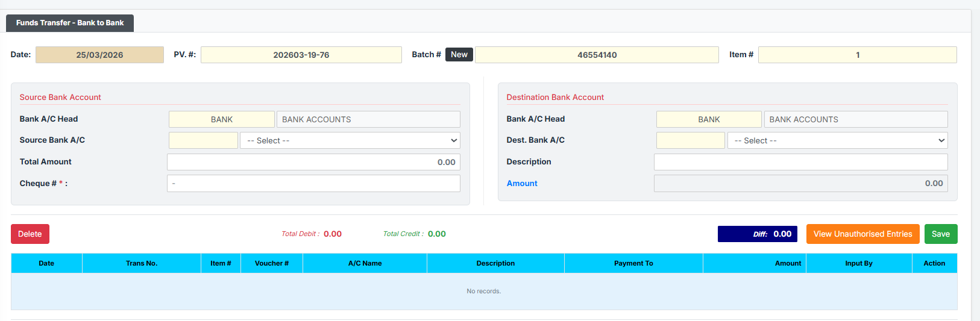Focus the Total Amount input field
980x321 pixels.
[x=313, y=162]
